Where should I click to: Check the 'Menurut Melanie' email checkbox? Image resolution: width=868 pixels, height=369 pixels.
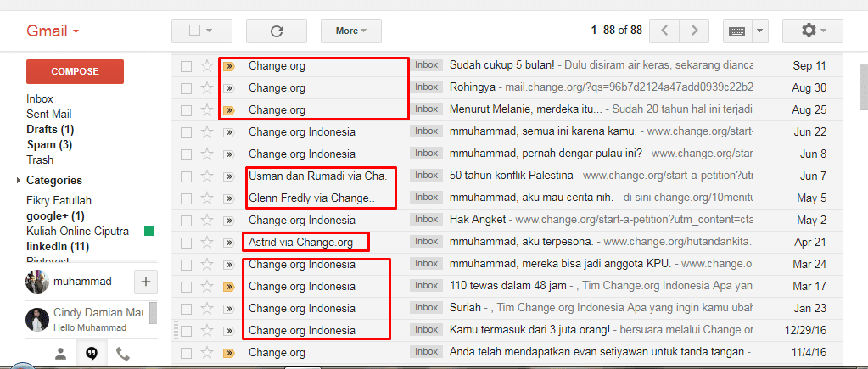point(186,110)
